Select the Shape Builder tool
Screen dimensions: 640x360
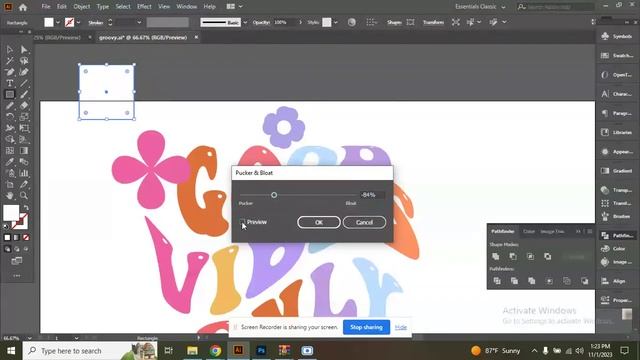coord(9,139)
